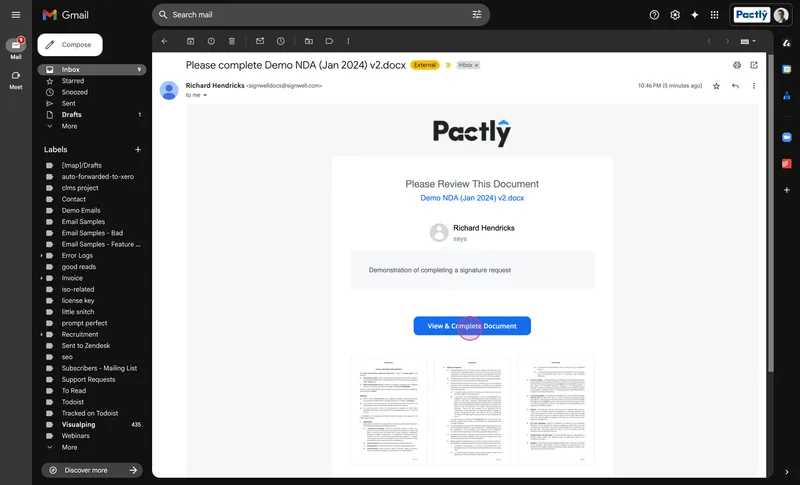800x485 pixels.
Task: Click the Move to folder icon
Action: coord(309,41)
